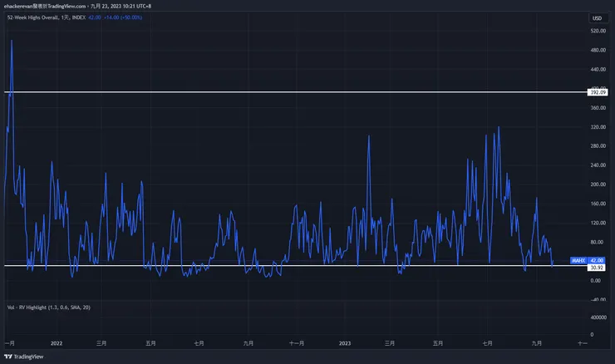Click the timestamp header text at top
Image resolution: width=615 pixels, height=364 pixels.
[x=77, y=6]
